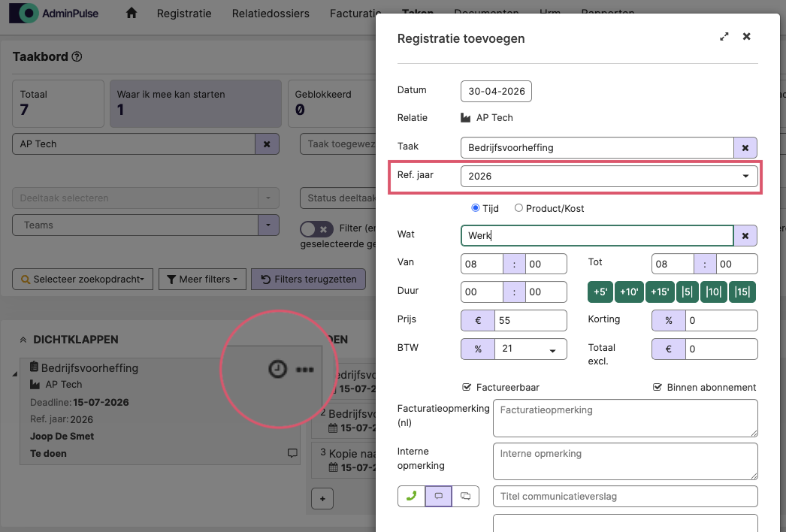786x532 pixels.
Task: Round duration to 15 minutes
Action: 742,292
